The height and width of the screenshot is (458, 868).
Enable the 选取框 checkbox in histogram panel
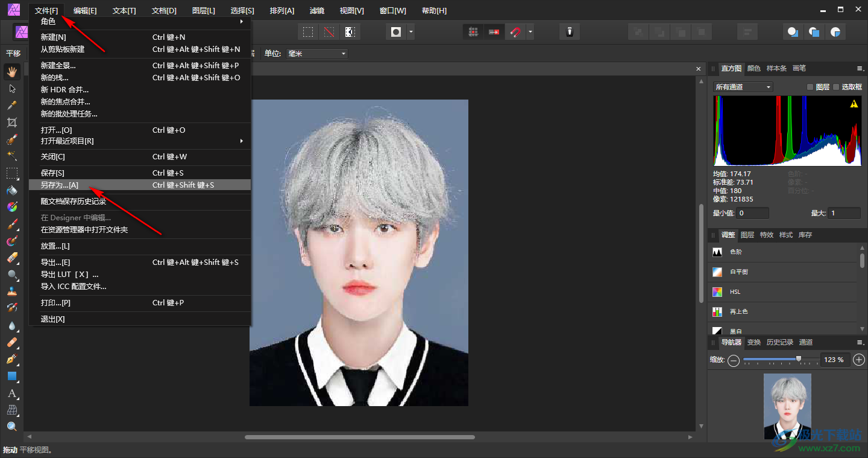click(836, 87)
